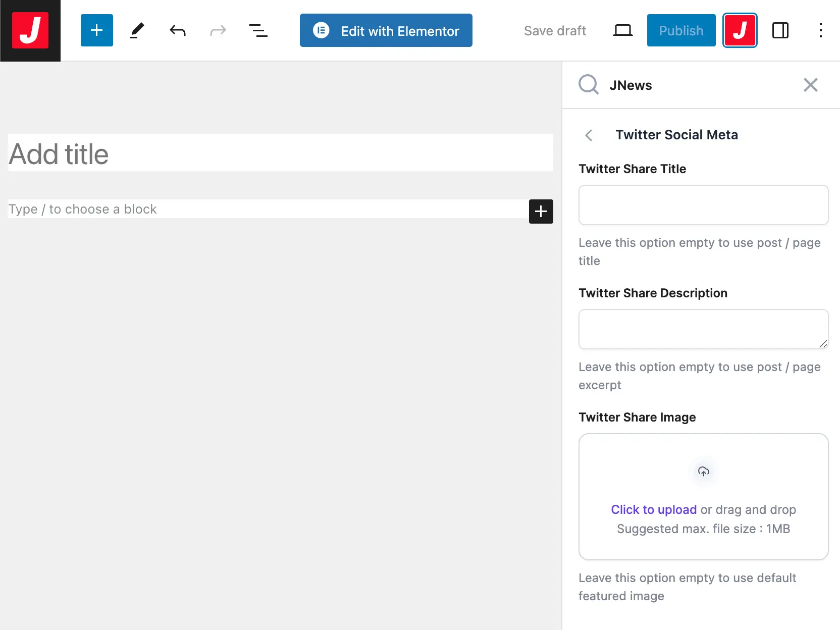The width and height of the screenshot is (840, 630).
Task: Click the JNews logo in top-left corner
Action: pos(30,30)
